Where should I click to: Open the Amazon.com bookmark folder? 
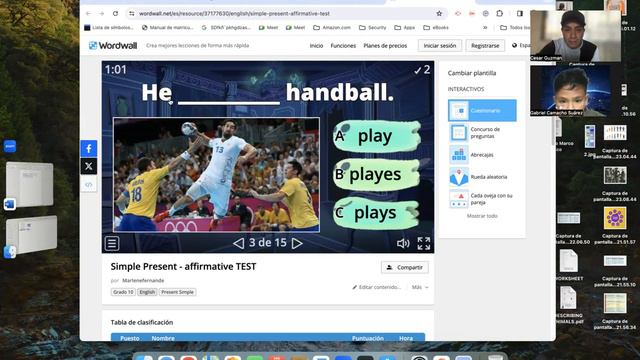point(332,27)
